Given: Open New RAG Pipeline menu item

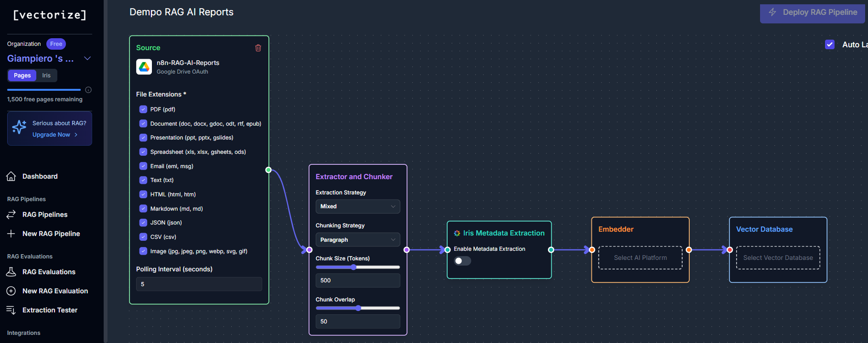Looking at the screenshot, I should point(51,234).
